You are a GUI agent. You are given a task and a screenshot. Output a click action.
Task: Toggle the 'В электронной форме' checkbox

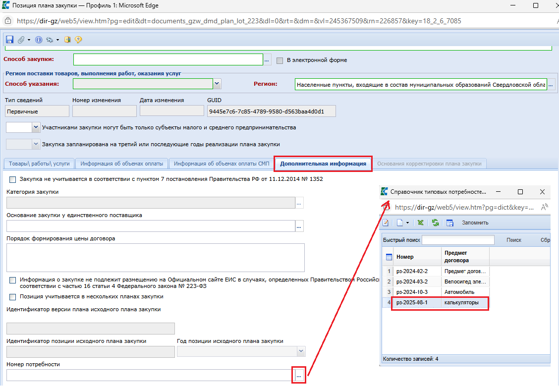coord(280,60)
